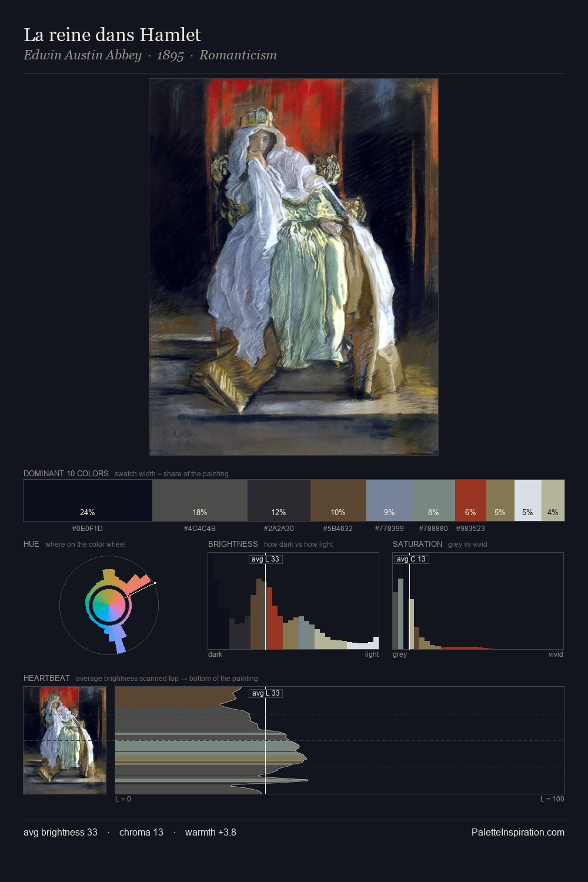Click the 'HUE' section heading
The image size is (588, 882).
coord(31,544)
